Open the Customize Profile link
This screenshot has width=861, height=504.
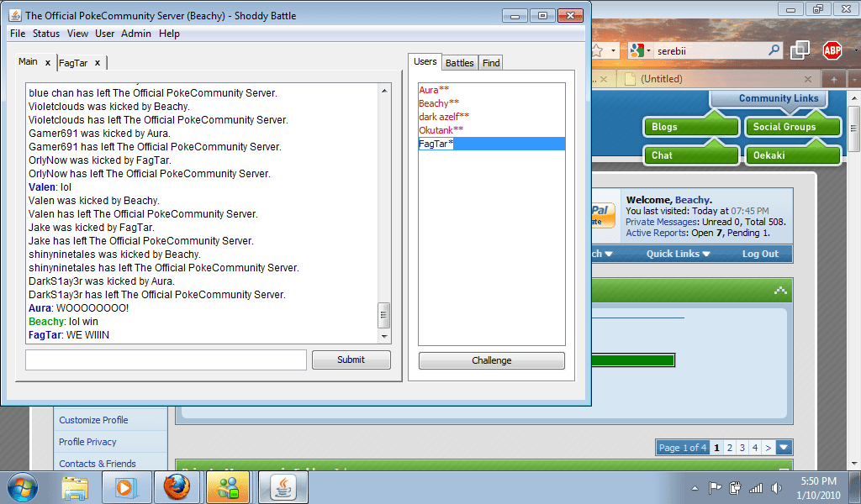(93, 420)
